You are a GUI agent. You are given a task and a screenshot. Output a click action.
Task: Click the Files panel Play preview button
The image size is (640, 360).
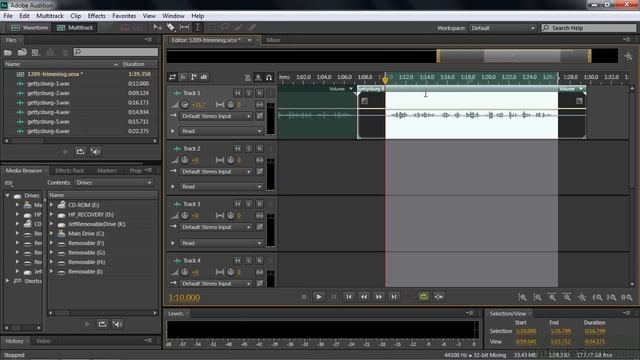65,151
